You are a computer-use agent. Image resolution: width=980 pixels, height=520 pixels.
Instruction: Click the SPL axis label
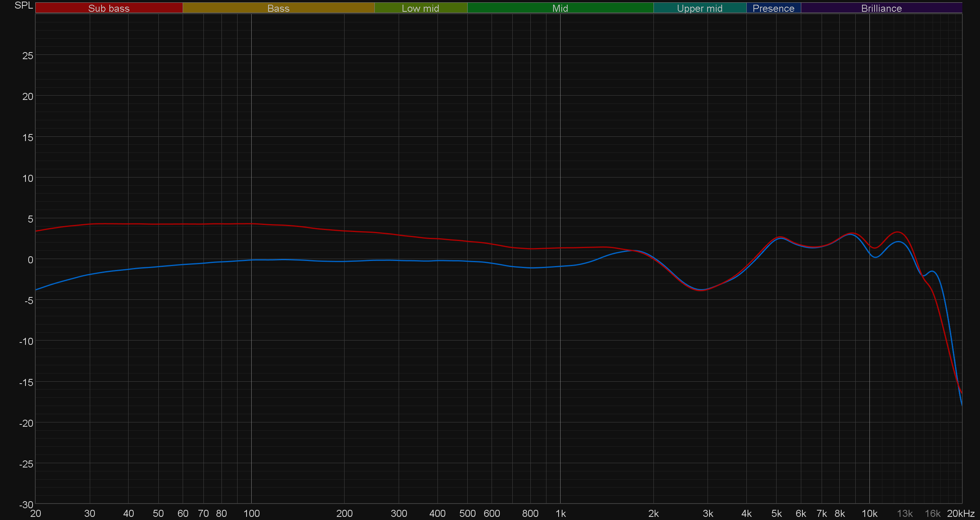(24, 5)
